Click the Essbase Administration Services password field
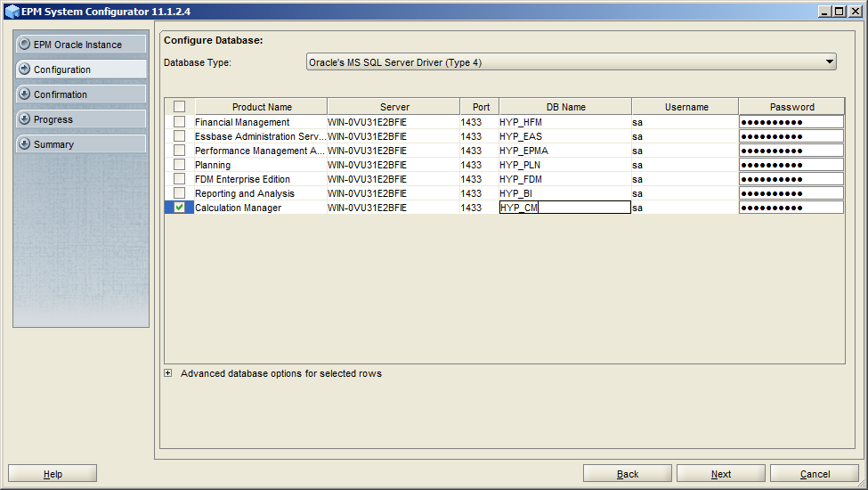The width and height of the screenshot is (868, 490). 791,136
